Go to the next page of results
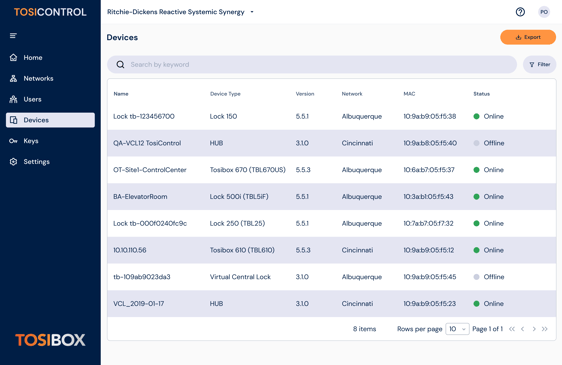Image resolution: width=562 pixels, height=365 pixels. [534, 329]
